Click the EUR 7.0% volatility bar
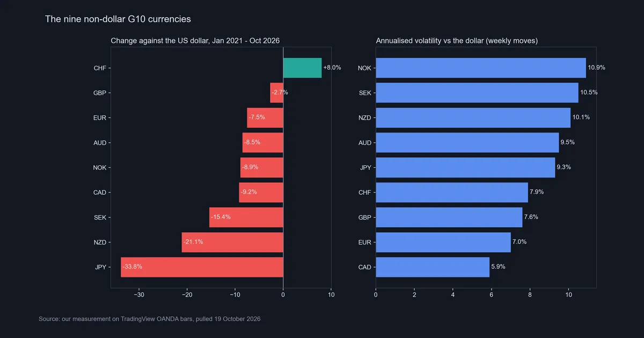 click(x=443, y=242)
